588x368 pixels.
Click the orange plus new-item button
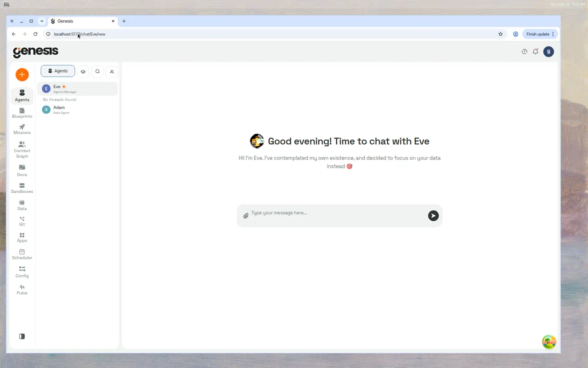[x=22, y=75]
